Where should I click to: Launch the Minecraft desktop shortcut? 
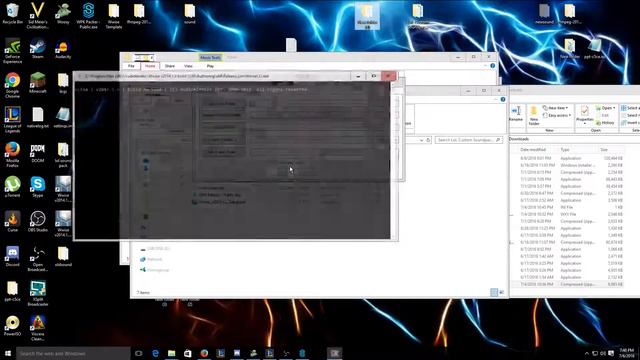coord(38,83)
